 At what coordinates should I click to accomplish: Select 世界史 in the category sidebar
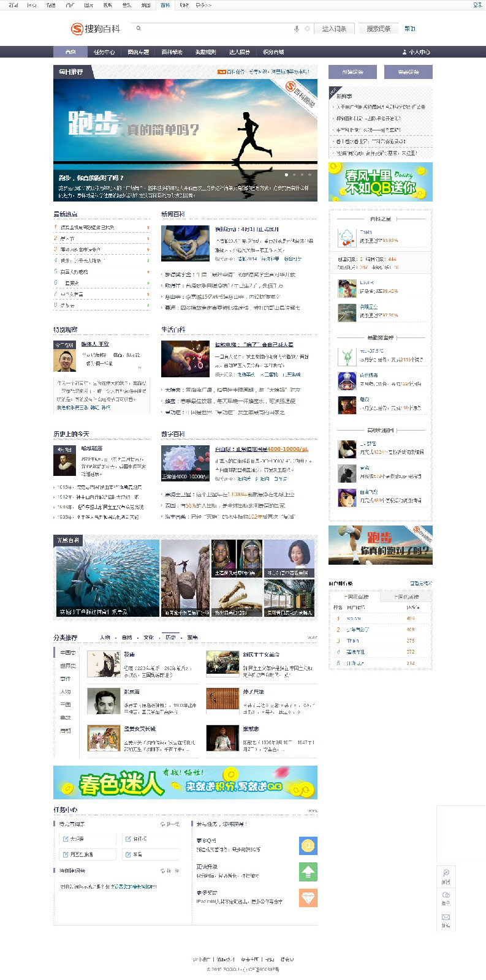pos(67,666)
